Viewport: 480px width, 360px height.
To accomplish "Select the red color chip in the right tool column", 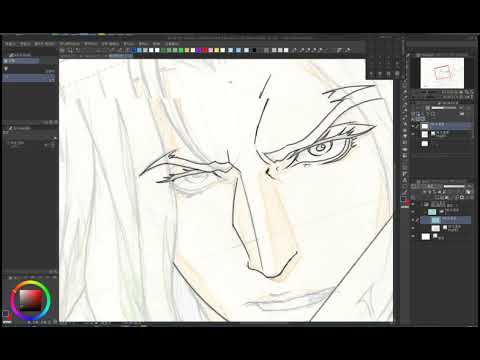I will [407, 202].
